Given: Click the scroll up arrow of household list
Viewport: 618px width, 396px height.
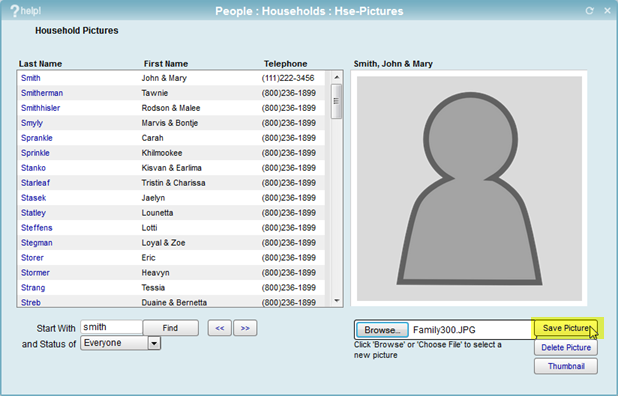Looking at the screenshot, I should (x=337, y=77).
